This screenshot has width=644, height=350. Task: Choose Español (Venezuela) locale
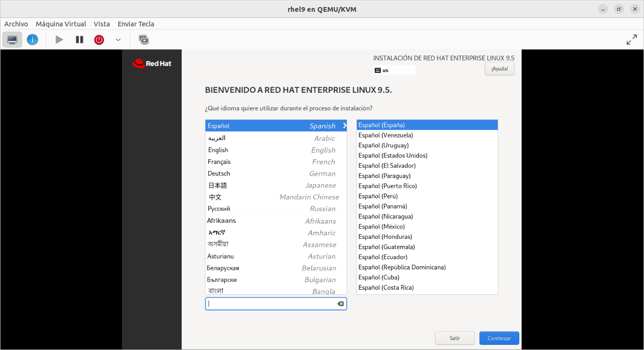click(x=427, y=135)
